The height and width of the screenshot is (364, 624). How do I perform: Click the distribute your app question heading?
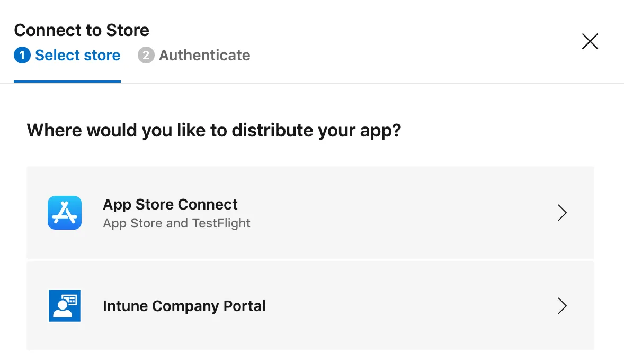click(213, 130)
